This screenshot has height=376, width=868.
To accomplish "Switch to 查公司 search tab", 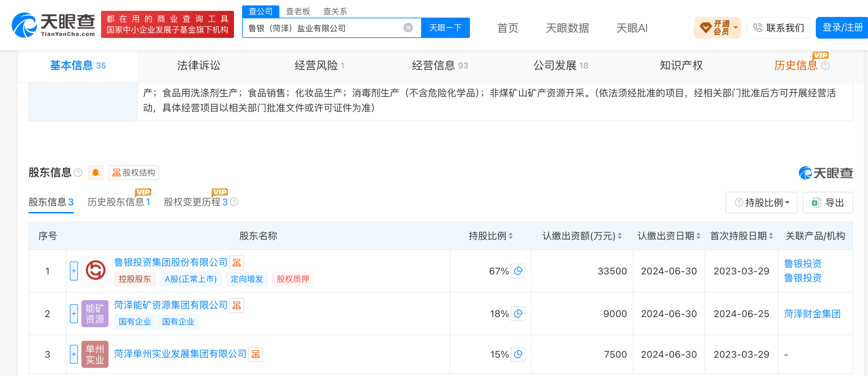I will click(260, 12).
